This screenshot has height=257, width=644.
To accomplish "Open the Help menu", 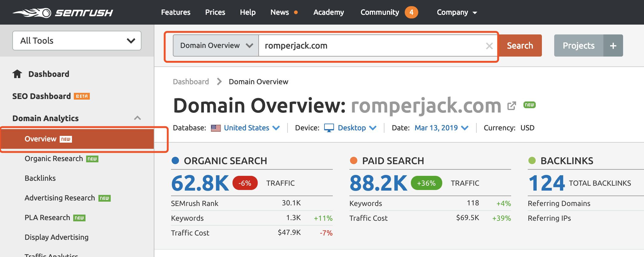I will (248, 12).
